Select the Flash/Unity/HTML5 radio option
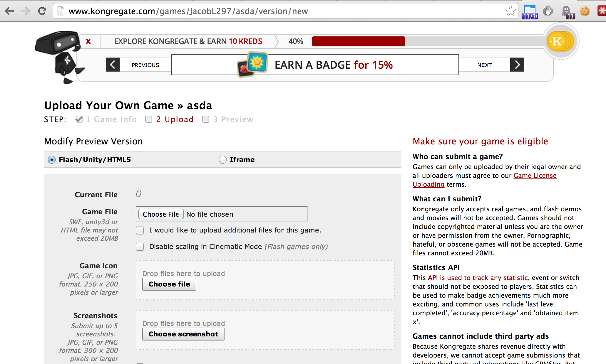 [x=52, y=160]
